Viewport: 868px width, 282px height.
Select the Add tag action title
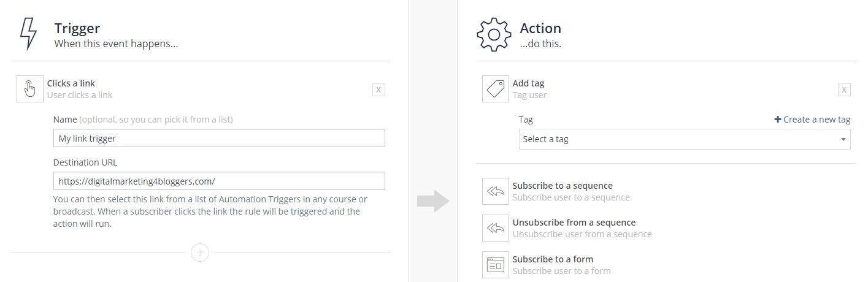528,83
